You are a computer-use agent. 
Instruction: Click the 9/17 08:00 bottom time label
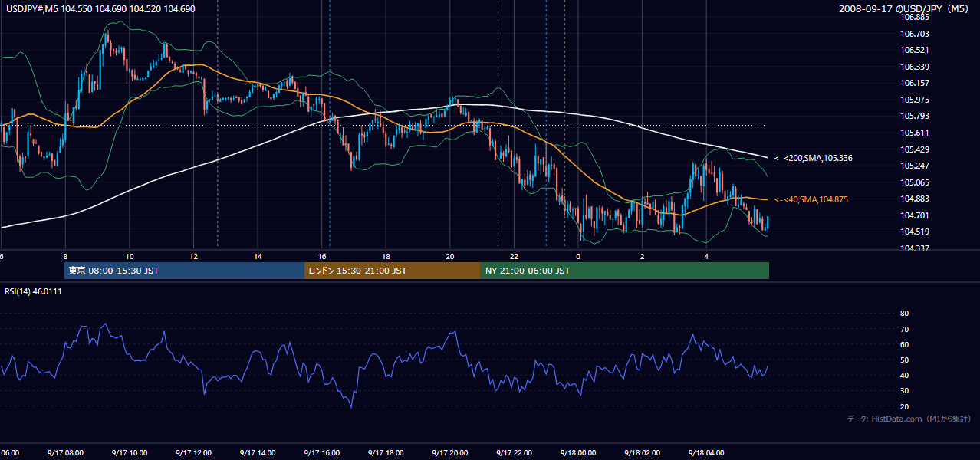[64, 453]
